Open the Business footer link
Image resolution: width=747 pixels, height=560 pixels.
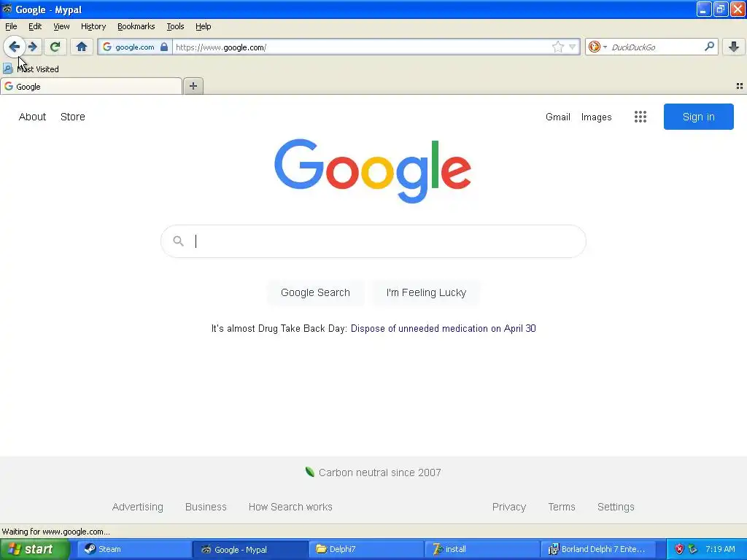[x=206, y=507]
